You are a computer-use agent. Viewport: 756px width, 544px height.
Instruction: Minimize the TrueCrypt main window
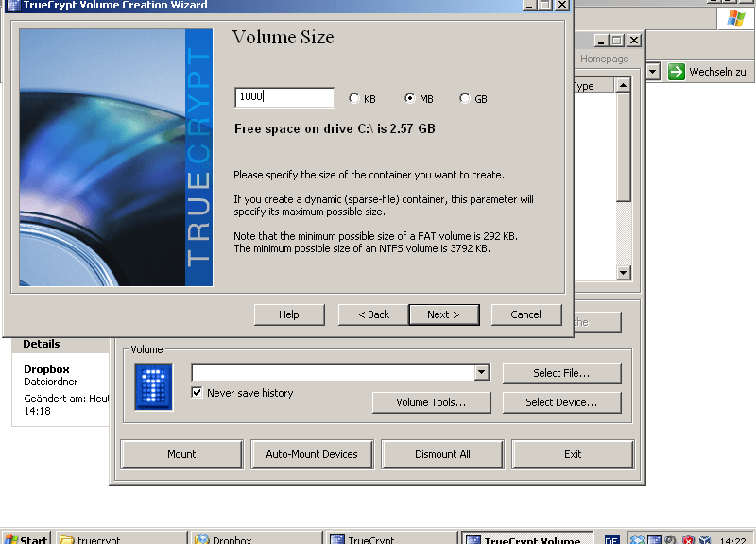(x=600, y=41)
